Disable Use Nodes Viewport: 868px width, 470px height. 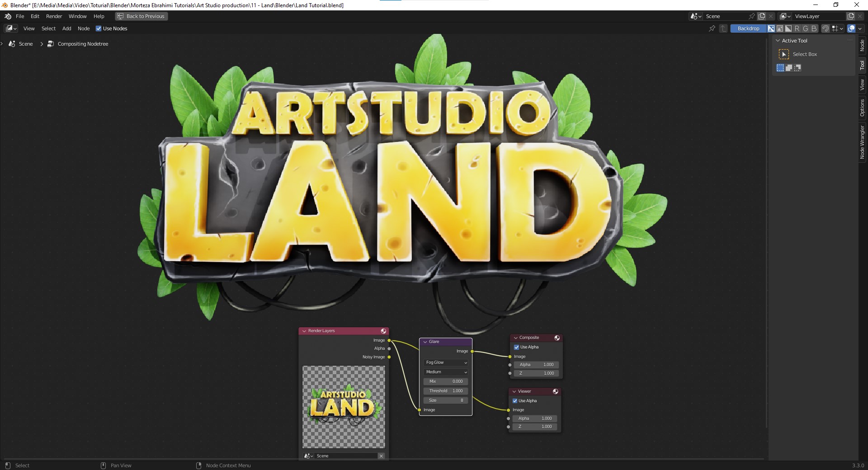tap(99, 28)
